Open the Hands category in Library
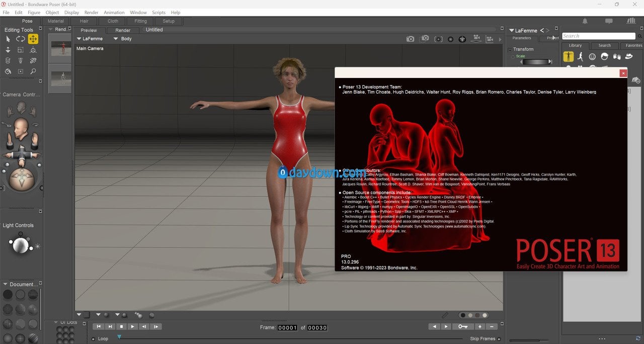 point(617,57)
